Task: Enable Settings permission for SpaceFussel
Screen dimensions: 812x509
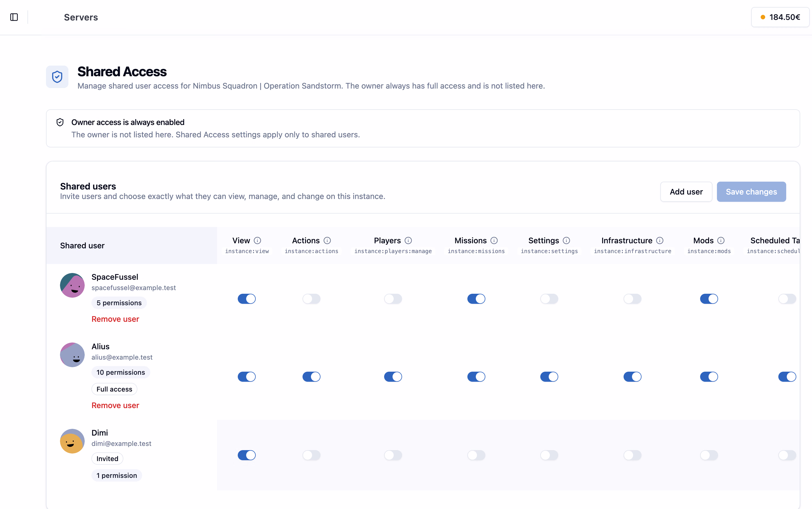Action: point(549,299)
